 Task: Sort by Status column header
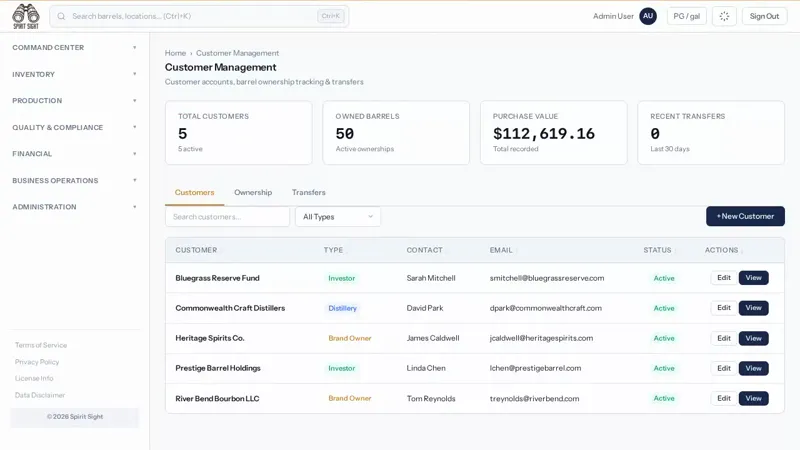tap(657, 250)
